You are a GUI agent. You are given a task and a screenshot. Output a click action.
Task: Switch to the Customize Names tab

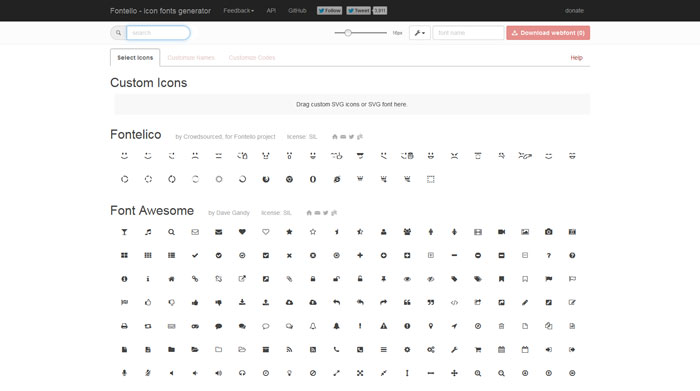point(191,58)
